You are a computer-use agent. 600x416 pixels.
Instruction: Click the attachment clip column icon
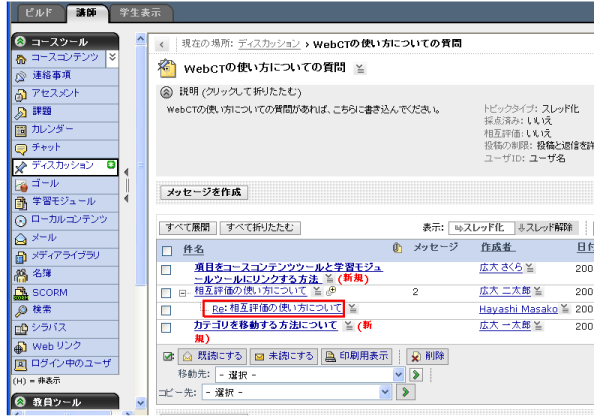397,248
